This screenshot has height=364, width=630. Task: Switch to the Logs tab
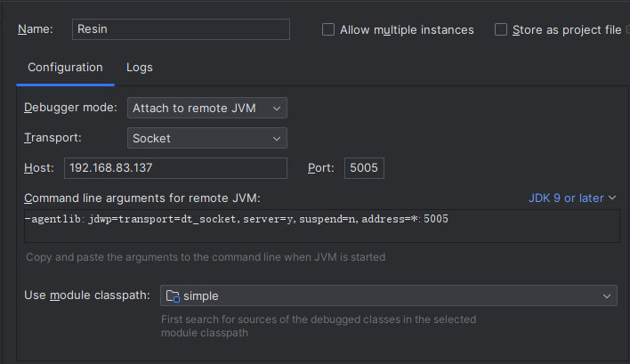click(x=140, y=67)
